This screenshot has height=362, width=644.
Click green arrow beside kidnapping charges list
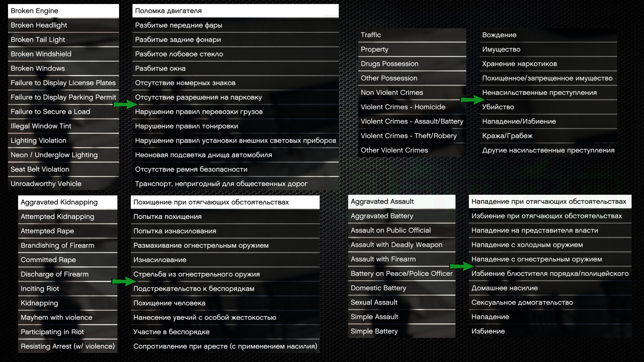tap(124, 281)
